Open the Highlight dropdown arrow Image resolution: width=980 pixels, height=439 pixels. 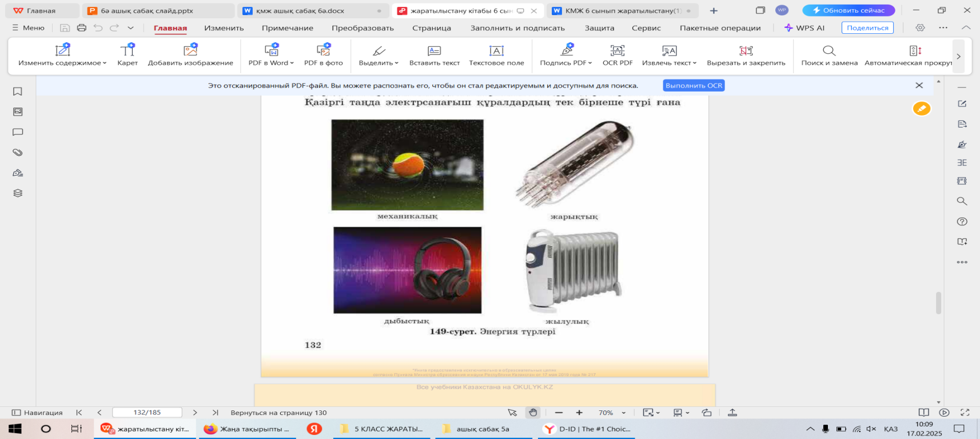point(397,63)
